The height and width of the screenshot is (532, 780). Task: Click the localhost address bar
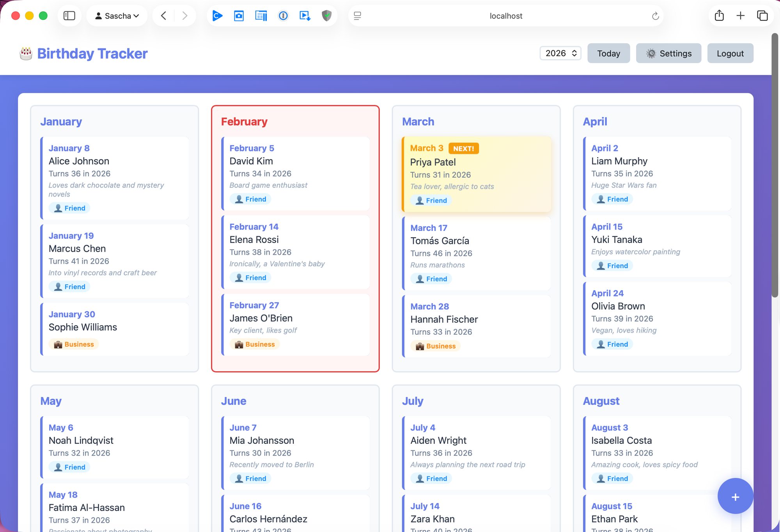[x=505, y=16]
